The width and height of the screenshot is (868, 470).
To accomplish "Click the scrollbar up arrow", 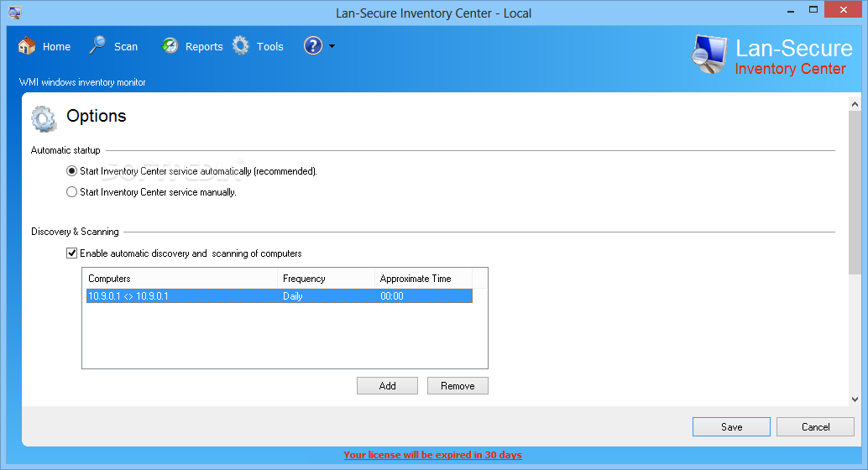I will coord(855,103).
